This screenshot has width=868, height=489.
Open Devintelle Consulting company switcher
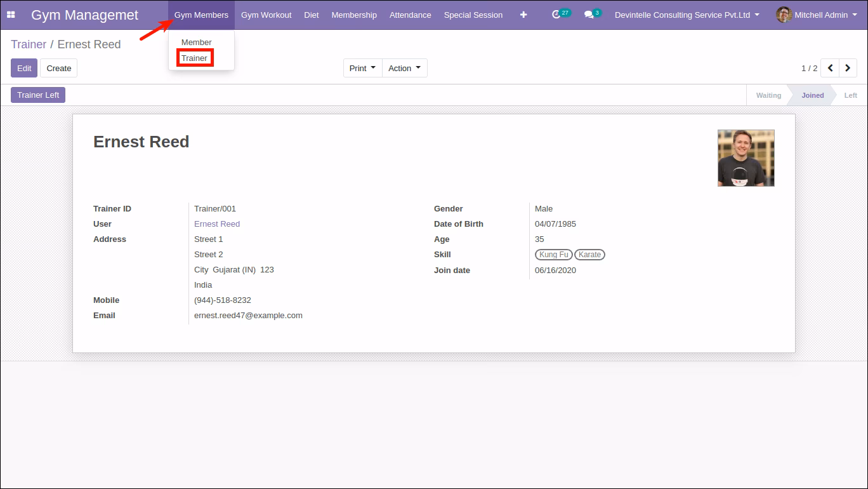[x=687, y=15]
